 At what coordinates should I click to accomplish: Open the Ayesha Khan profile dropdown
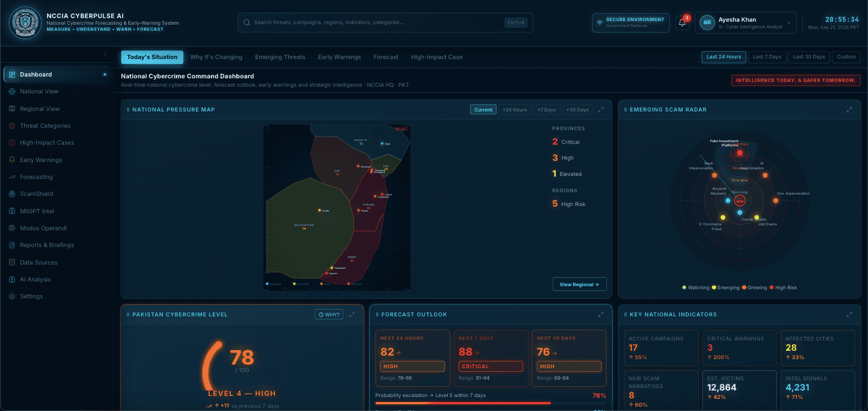746,23
